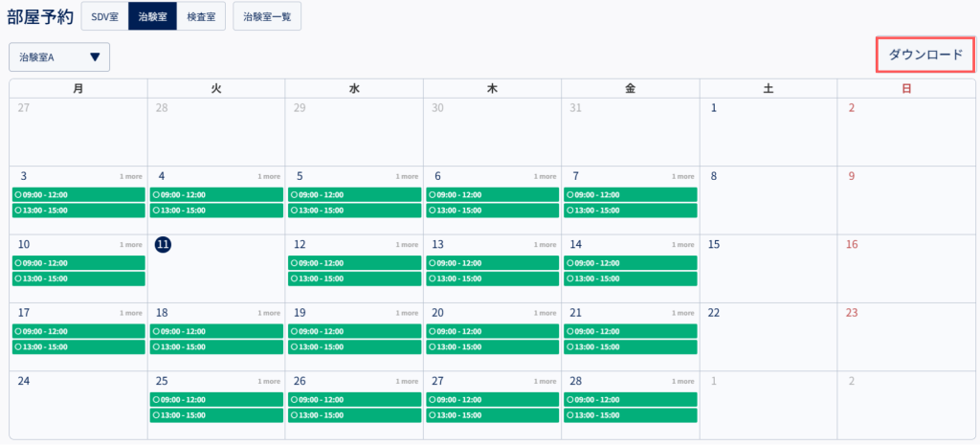Select the 治験室 tab

(153, 16)
